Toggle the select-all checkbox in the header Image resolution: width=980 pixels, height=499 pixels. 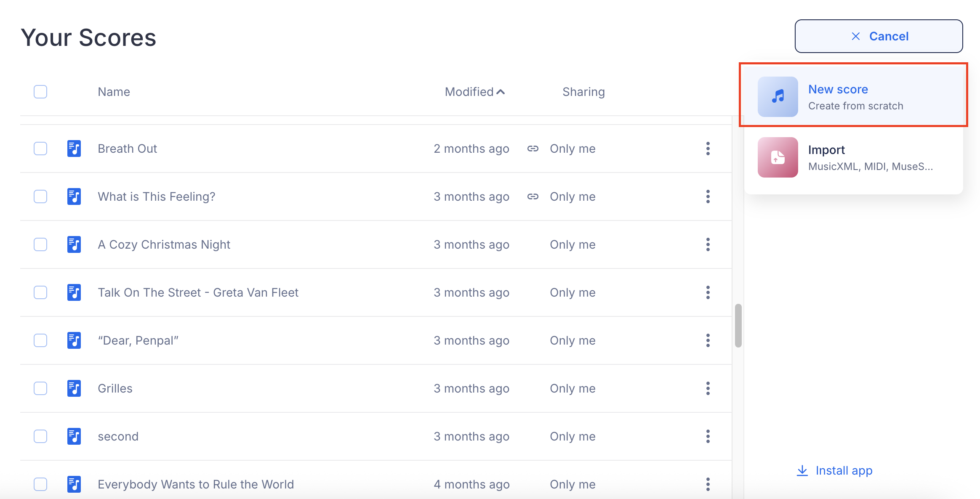coord(40,92)
